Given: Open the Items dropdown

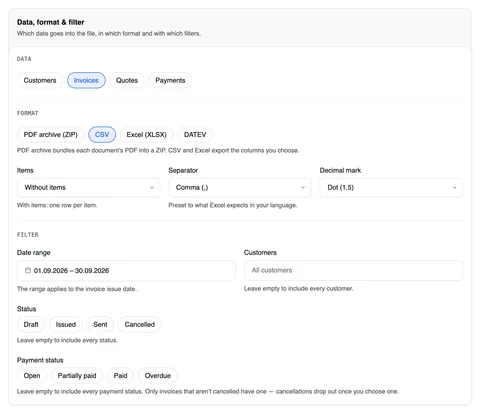Looking at the screenshot, I should pos(89,188).
